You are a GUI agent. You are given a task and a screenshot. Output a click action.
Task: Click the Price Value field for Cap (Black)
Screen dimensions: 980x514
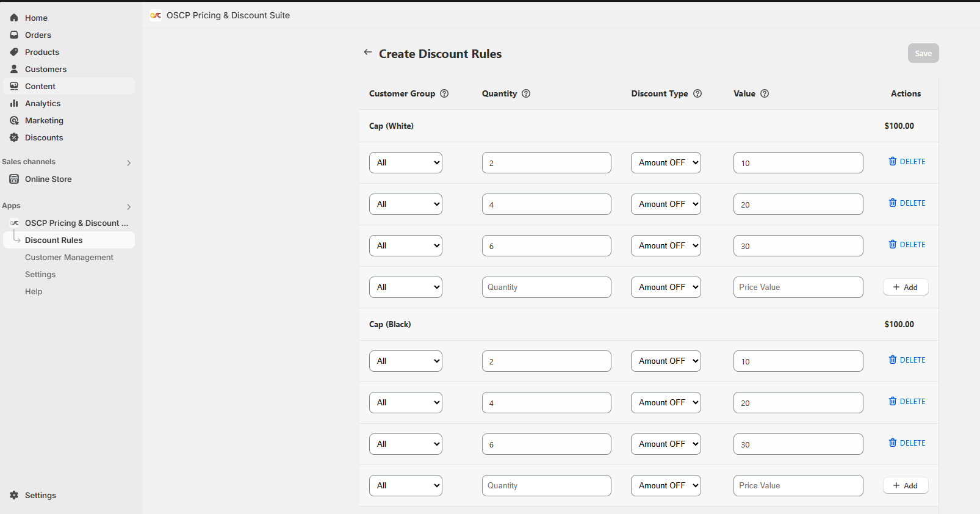[x=798, y=486]
